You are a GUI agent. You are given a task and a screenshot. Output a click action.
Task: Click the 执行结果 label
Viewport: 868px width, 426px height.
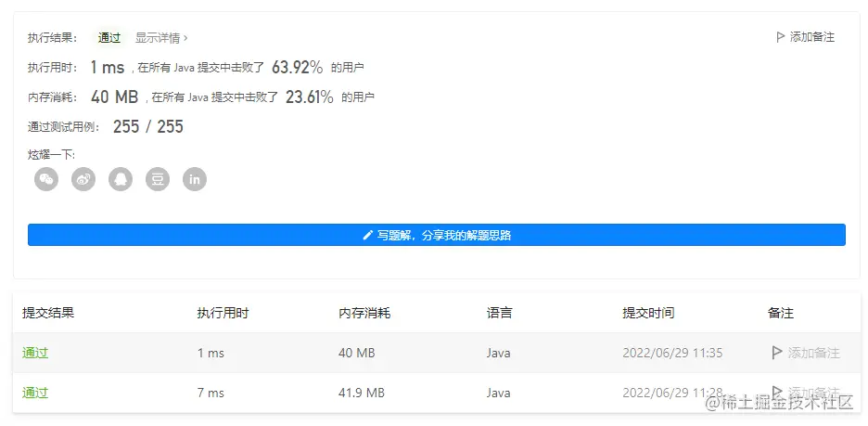53,38
